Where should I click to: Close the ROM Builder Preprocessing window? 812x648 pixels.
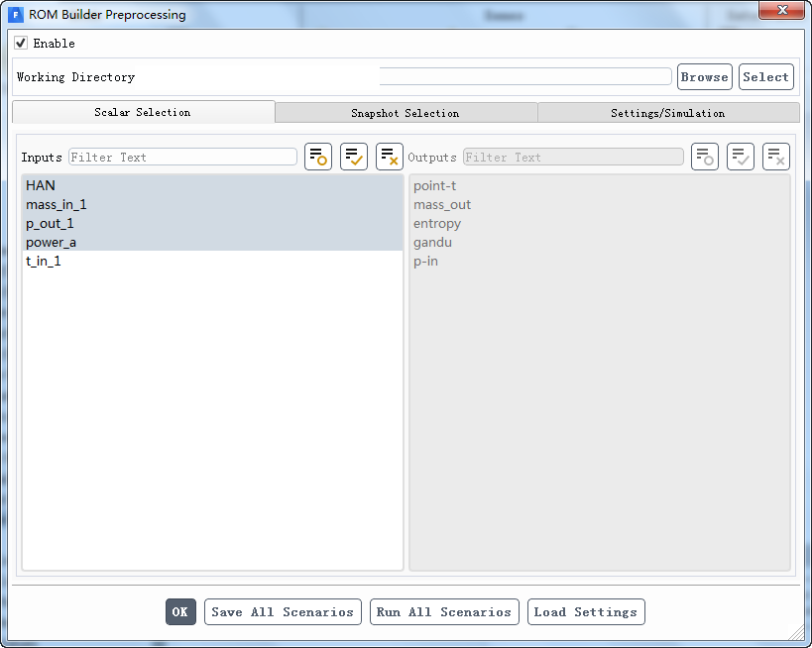click(782, 10)
